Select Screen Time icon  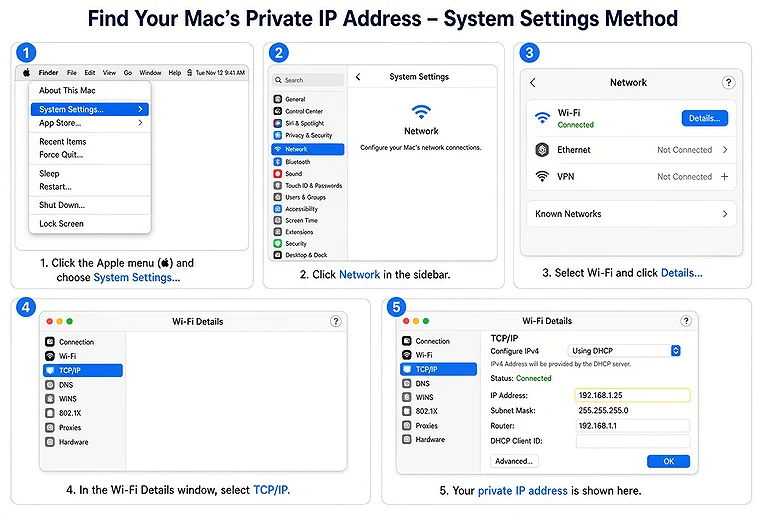278,220
